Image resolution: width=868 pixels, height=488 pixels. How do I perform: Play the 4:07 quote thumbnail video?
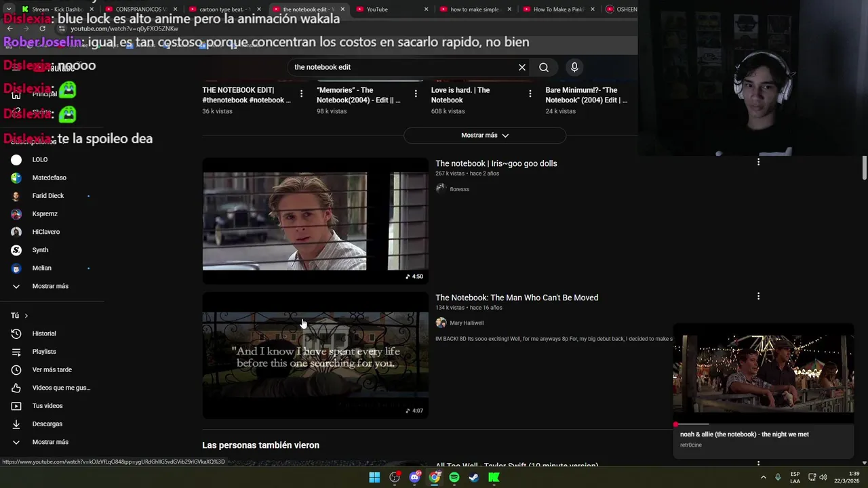coord(315,355)
